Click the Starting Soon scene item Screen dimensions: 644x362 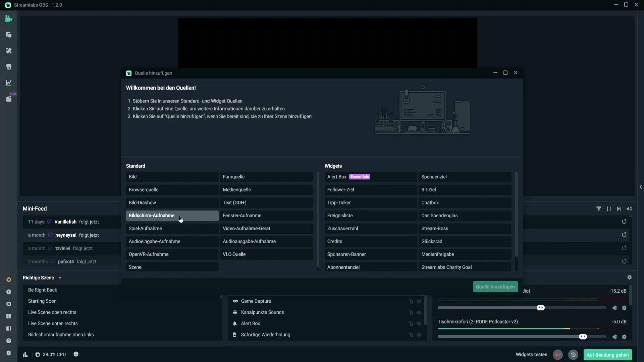point(42,301)
